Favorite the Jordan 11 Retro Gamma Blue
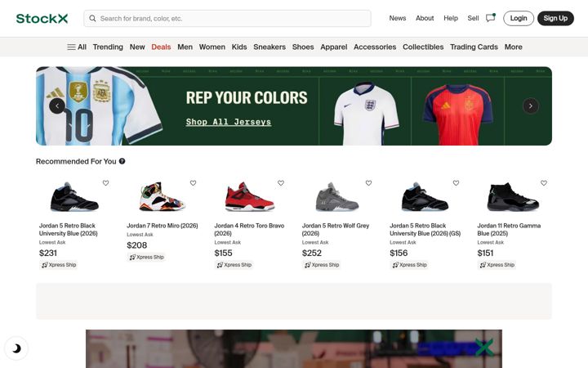The image size is (588, 368). (x=544, y=183)
